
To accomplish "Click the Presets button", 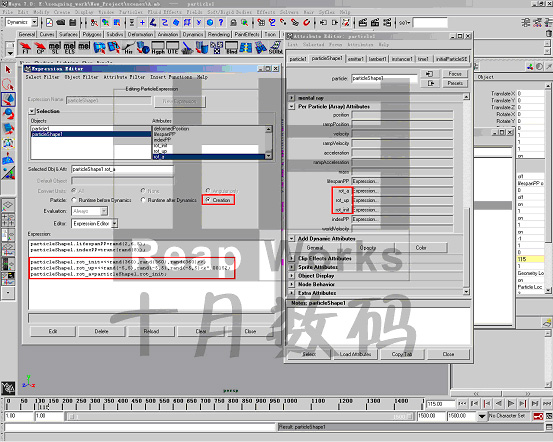I will (455, 83).
